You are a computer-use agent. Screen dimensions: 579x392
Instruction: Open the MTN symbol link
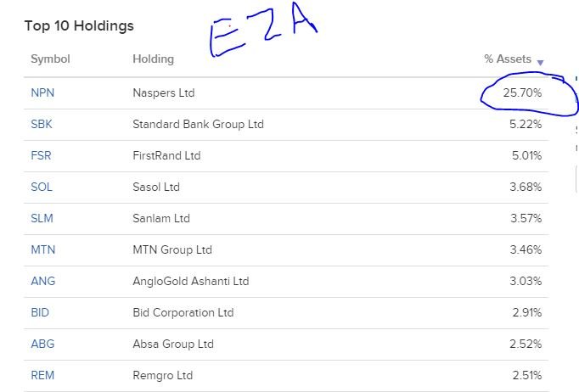click(x=43, y=249)
